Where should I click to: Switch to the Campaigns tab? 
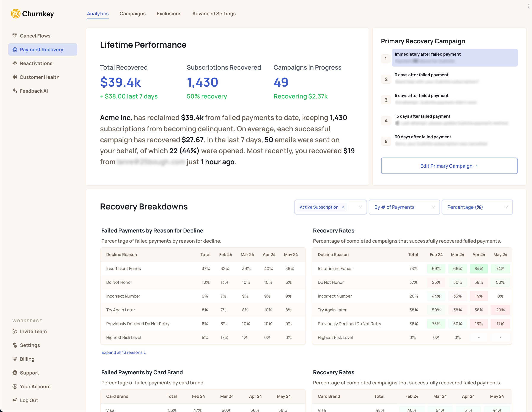pyautogui.click(x=132, y=14)
